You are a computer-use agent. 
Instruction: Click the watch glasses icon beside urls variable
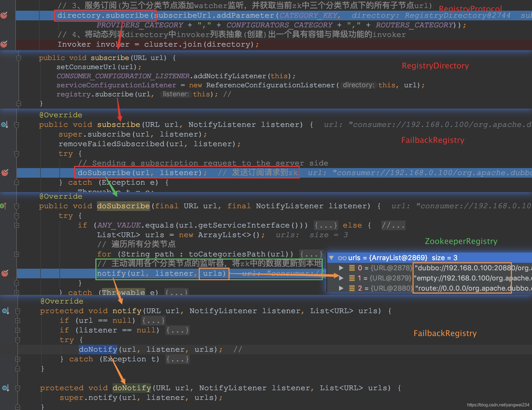click(342, 258)
